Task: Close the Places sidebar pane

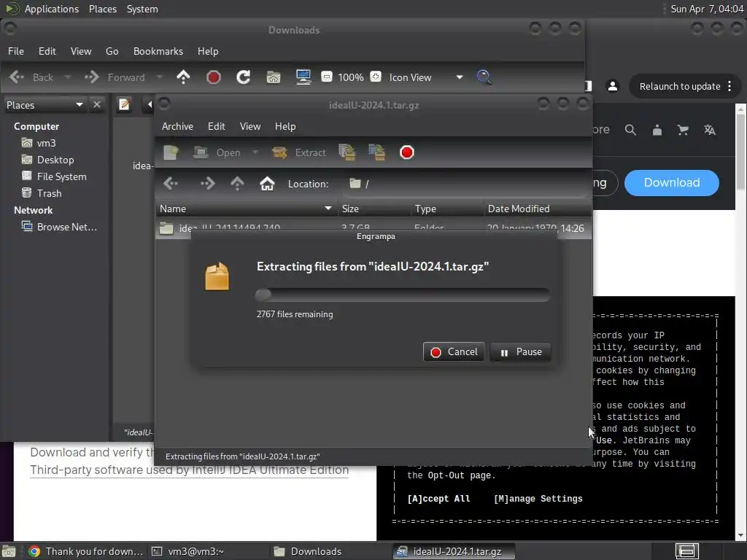Action: [97, 104]
